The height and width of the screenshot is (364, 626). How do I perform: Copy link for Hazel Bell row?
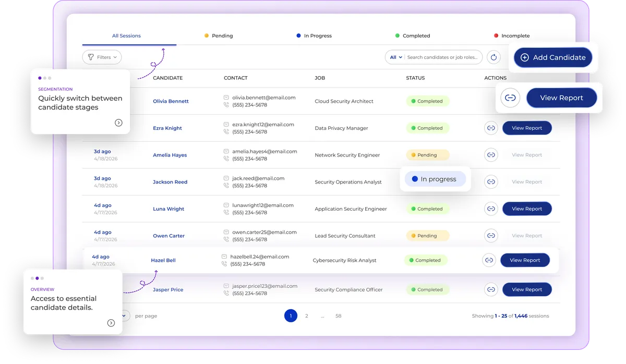point(489,260)
